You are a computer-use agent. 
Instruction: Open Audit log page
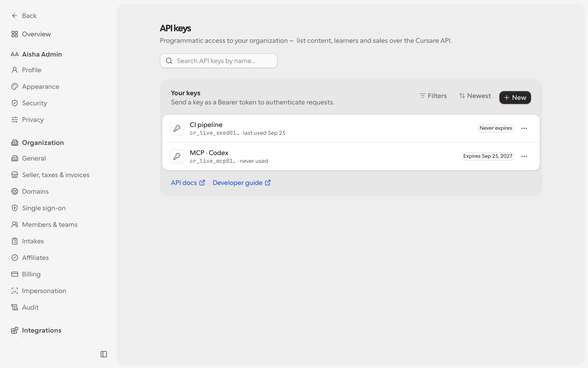click(x=25, y=308)
